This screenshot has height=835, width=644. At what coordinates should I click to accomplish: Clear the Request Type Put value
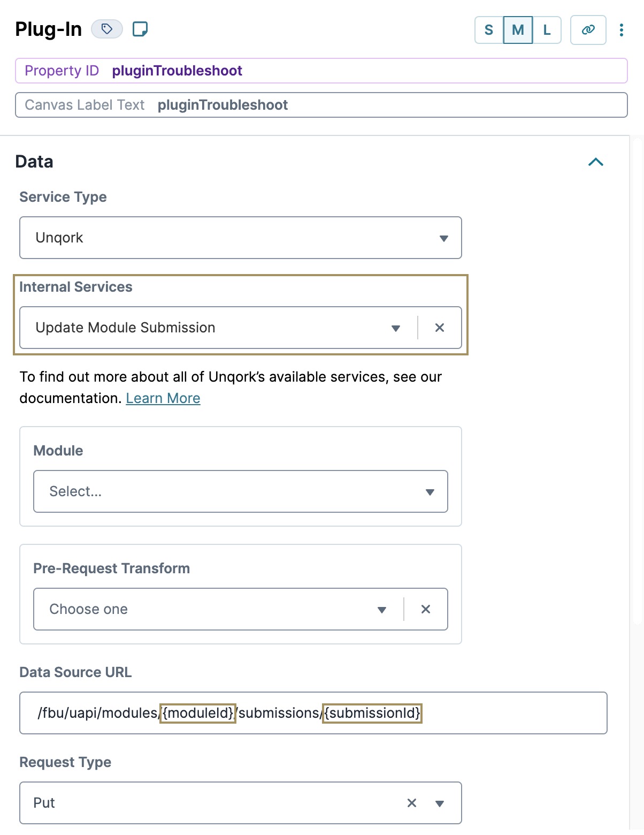[x=412, y=803]
